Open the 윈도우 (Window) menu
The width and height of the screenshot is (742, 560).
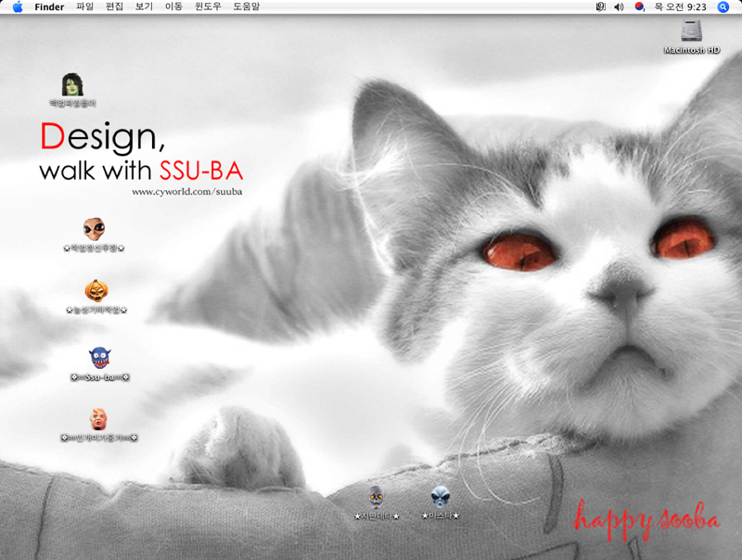207,6
